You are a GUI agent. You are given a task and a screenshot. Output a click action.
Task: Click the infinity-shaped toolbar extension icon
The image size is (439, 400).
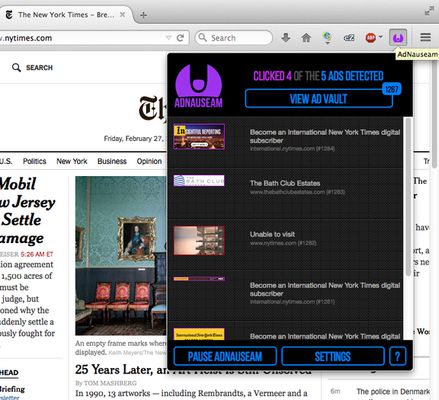[349, 38]
